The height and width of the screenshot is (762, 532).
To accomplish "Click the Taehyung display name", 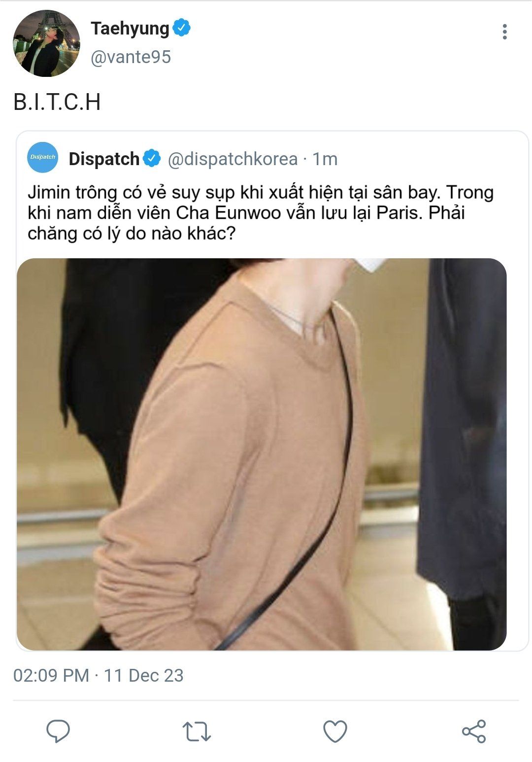I will [x=130, y=29].
